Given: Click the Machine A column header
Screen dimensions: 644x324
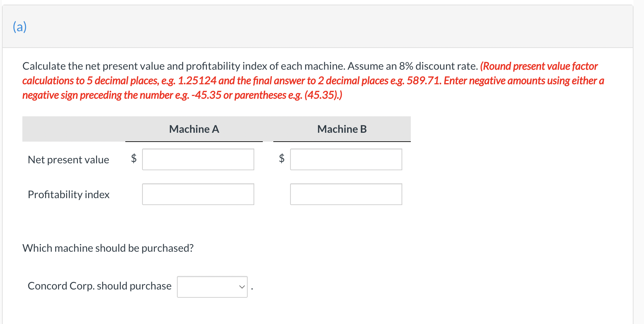Looking at the screenshot, I should 194,129.
